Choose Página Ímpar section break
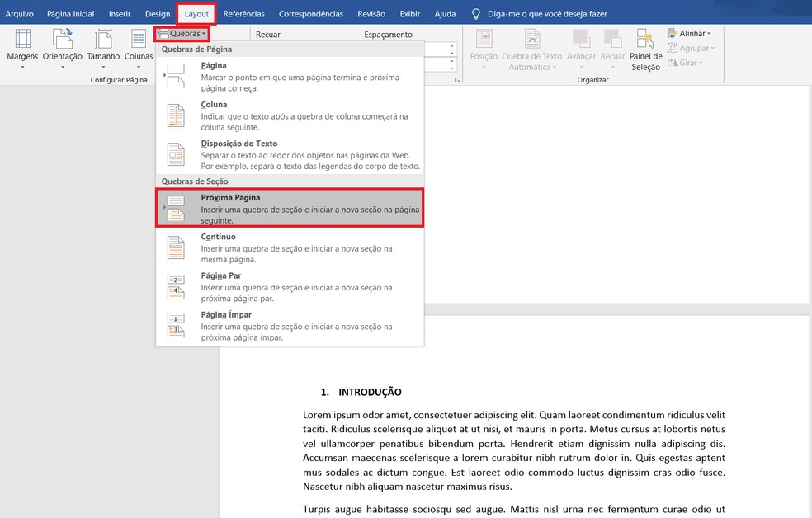The width and height of the screenshot is (812, 518). pyautogui.click(x=290, y=326)
